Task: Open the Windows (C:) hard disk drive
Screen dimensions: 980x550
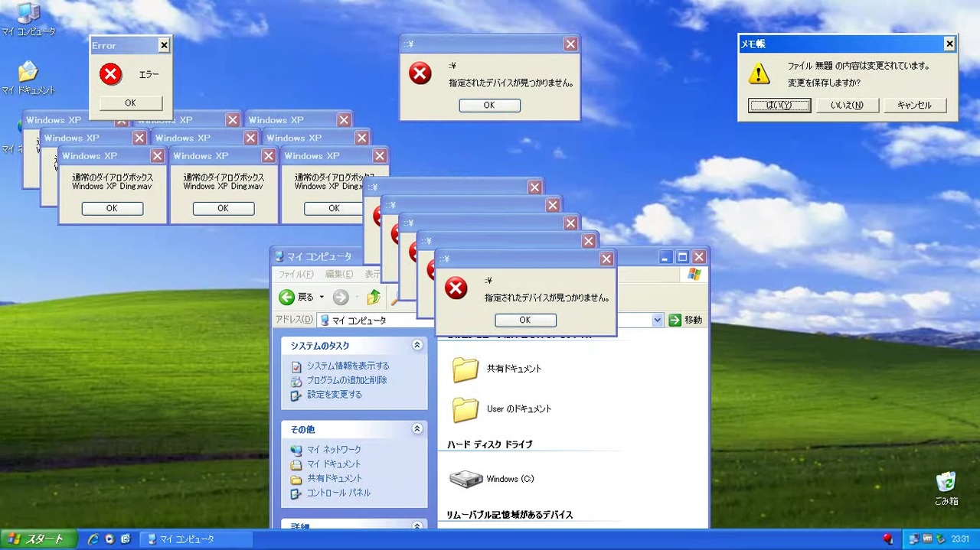Action: 465,479
